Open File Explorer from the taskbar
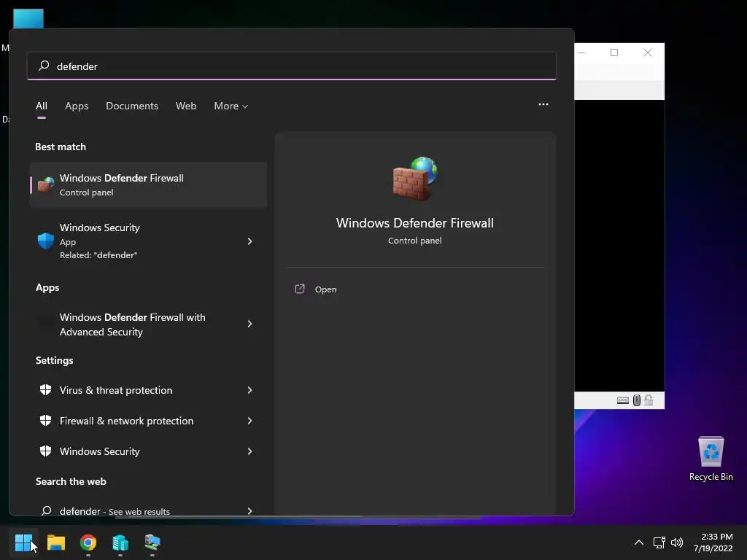The width and height of the screenshot is (747, 560). tap(55, 542)
